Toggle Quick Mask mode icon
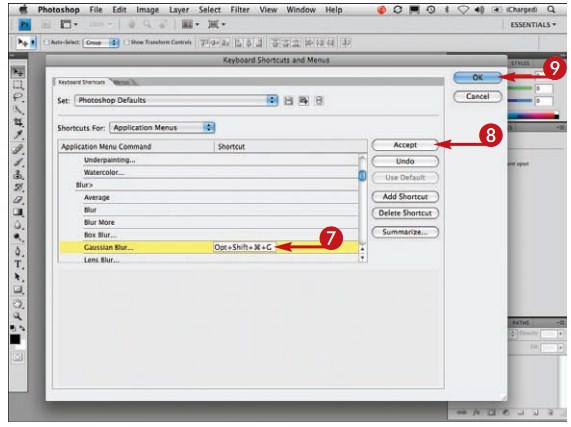The width and height of the screenshot is (571, 427). tap(17, 357)
